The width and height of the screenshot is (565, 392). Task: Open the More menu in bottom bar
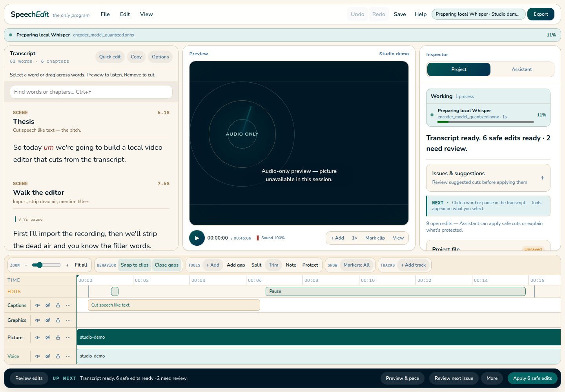pyautogui.click(x=492, y=378)
